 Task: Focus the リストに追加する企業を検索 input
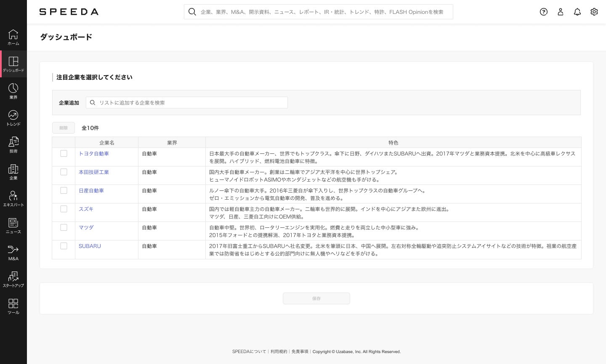[187, 103]
